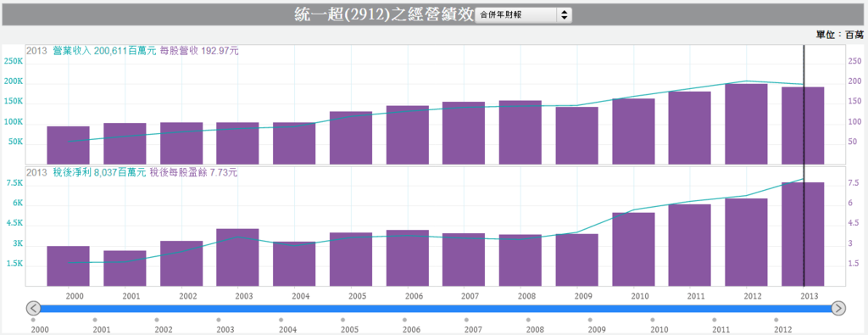
Task: Click the 2012 EPS bar in the 稅後淨利 chart
Action: coord(746,243)
